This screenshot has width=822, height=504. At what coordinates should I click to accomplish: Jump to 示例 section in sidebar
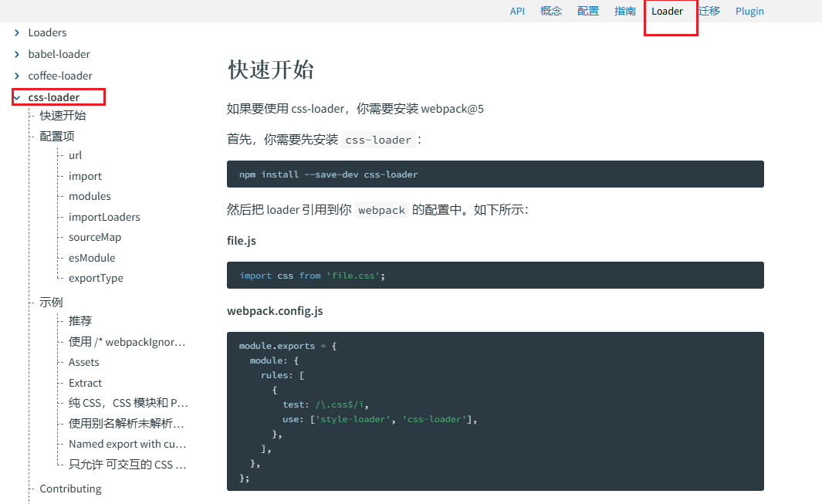[51, 302]
